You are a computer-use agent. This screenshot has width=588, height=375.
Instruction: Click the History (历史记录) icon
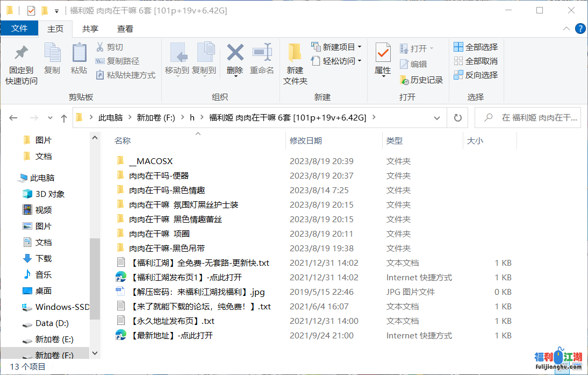405,80
